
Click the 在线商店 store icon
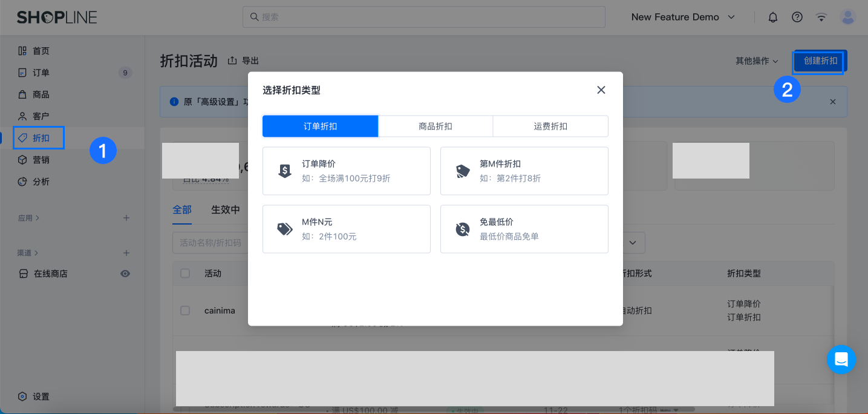23,274
